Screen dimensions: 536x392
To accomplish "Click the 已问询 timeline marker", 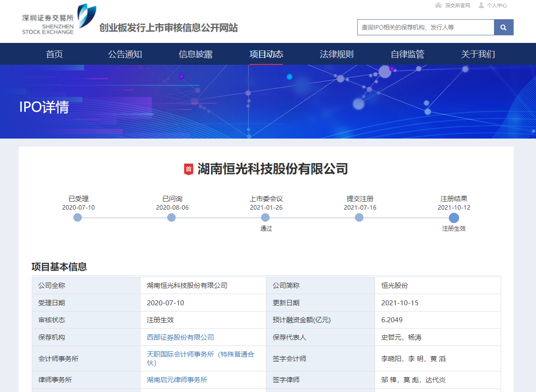I will coord(171,218).
